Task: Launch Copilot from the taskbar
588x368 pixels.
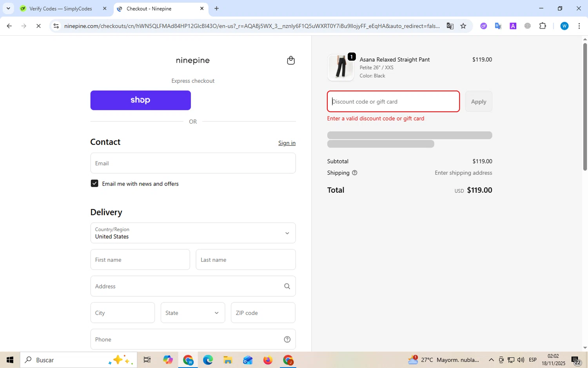Action: [168, 360]
